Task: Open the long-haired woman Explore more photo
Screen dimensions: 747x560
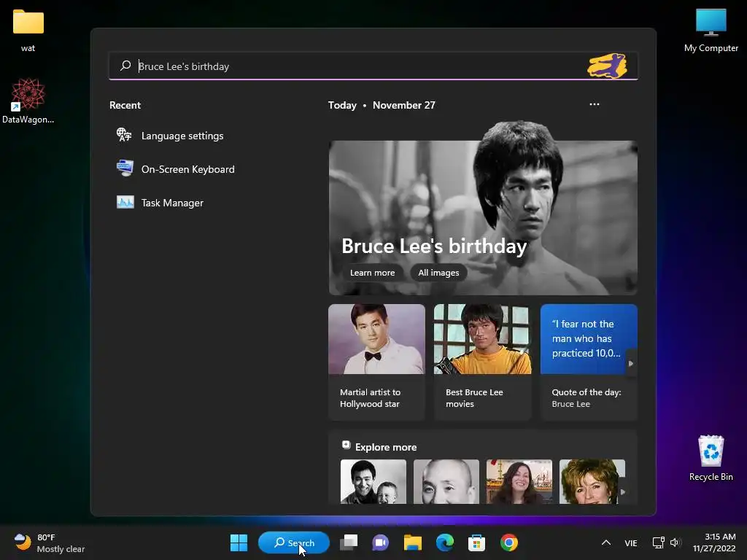Action: [519, 481]
